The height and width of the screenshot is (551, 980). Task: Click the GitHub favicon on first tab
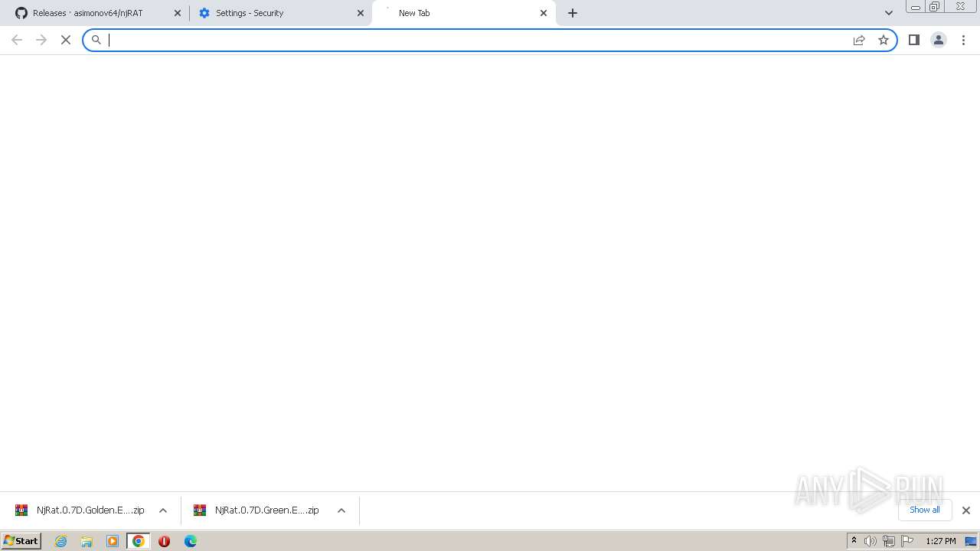point(21,13)
